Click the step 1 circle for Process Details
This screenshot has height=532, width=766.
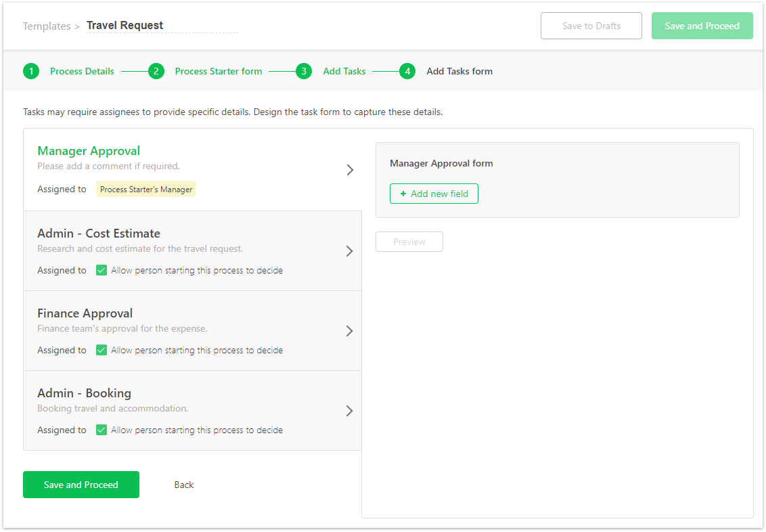[30, 71]
